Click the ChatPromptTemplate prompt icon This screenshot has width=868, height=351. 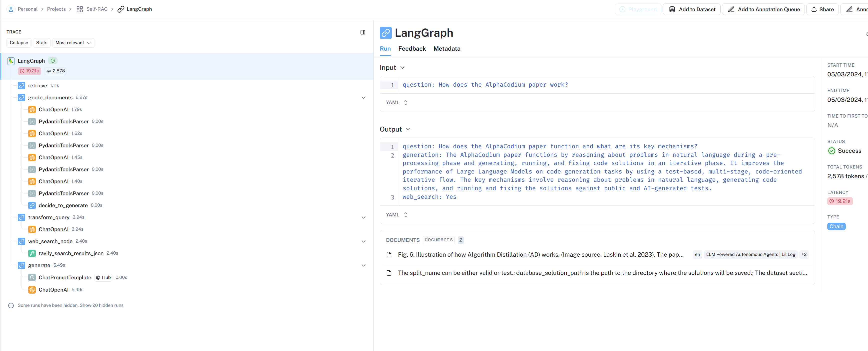pyautogui.click(x=32, y=278)
